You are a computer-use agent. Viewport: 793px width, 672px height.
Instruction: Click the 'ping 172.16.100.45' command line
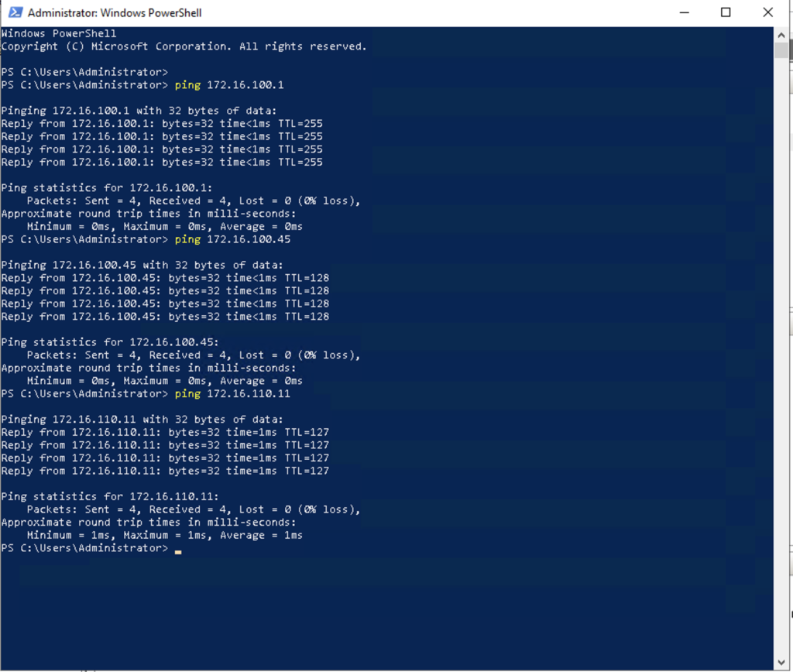(146, 239)
